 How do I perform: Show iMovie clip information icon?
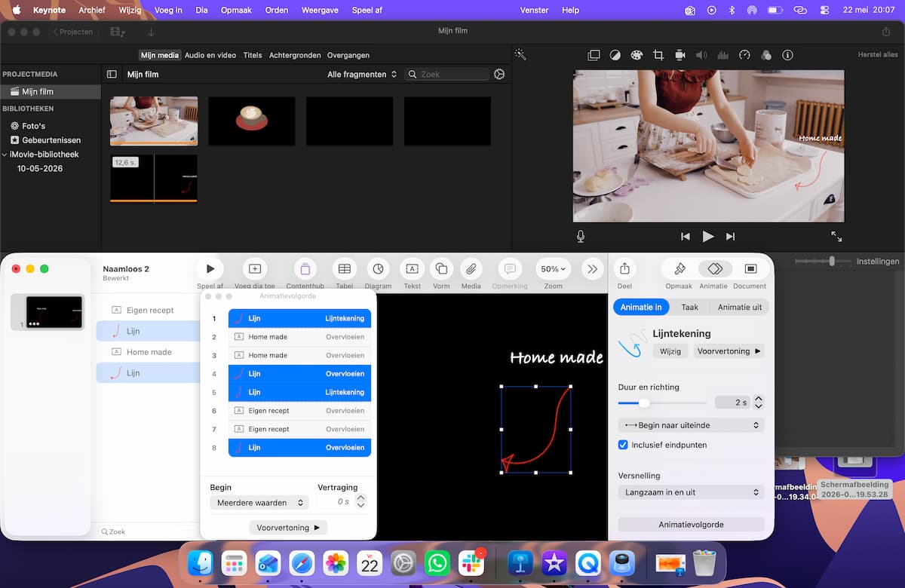(x=787, y=55)
